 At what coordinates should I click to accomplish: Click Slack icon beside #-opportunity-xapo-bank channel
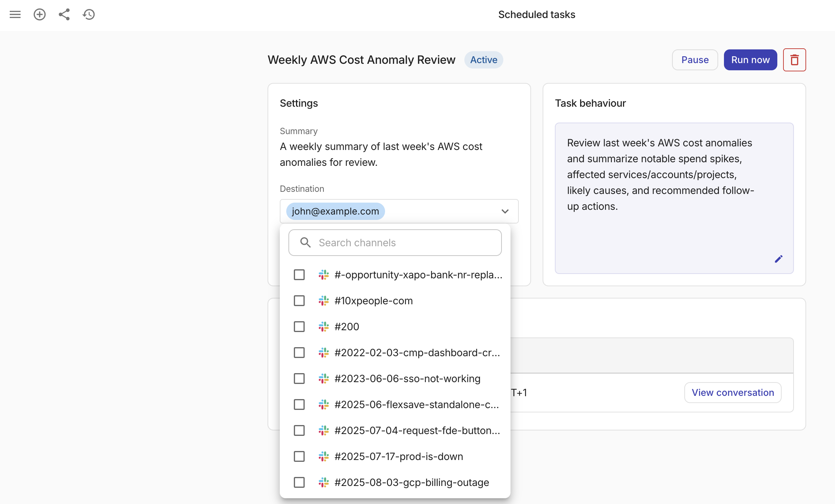323,275
